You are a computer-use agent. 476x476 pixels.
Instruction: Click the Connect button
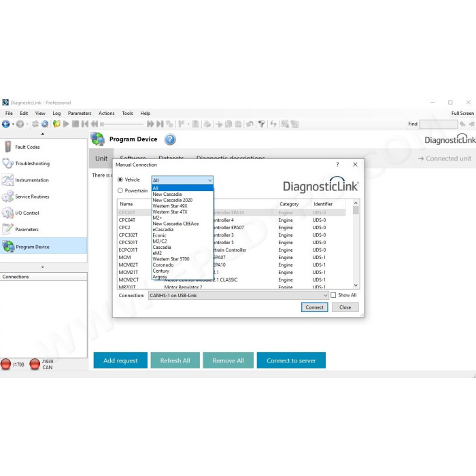tap(314, 307)
